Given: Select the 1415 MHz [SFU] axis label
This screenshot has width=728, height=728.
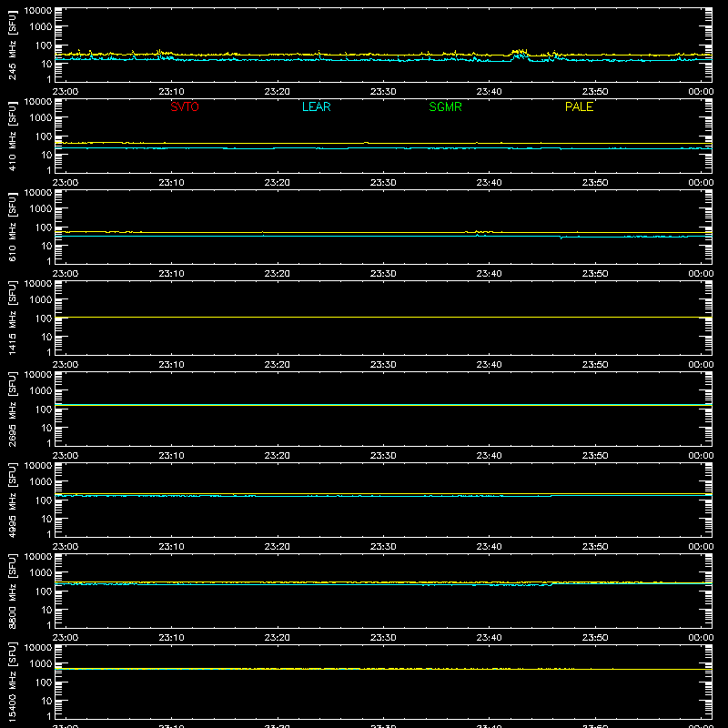Looking at the screenshot, I should point(13,318).
